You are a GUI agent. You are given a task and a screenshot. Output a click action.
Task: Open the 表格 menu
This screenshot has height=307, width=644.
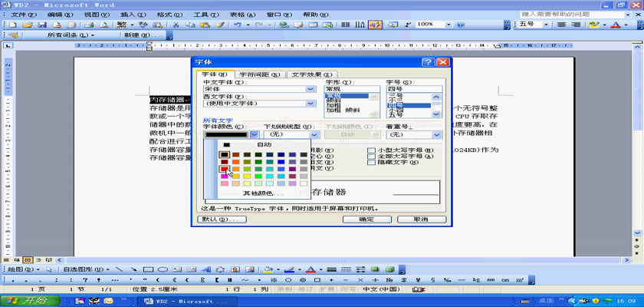click(243, 15)
